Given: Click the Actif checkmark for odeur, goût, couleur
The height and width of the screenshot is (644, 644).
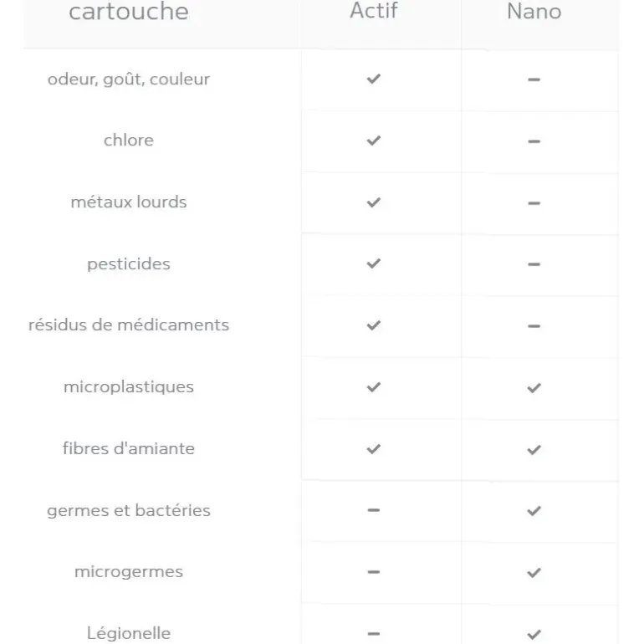Looking at the screenshot, I should (374, 79).
